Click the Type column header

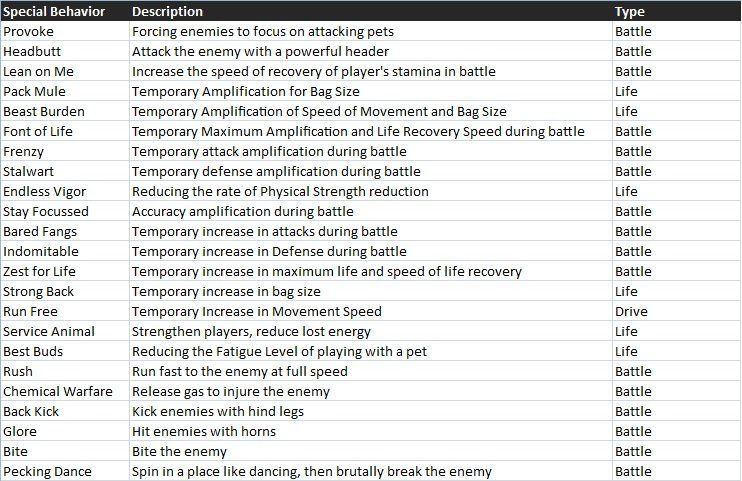[x=630, y=11]
